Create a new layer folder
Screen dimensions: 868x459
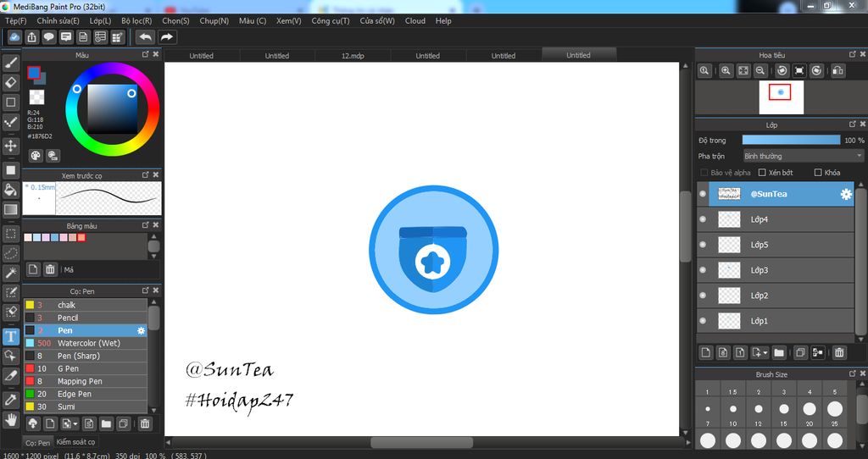[779, 352]
